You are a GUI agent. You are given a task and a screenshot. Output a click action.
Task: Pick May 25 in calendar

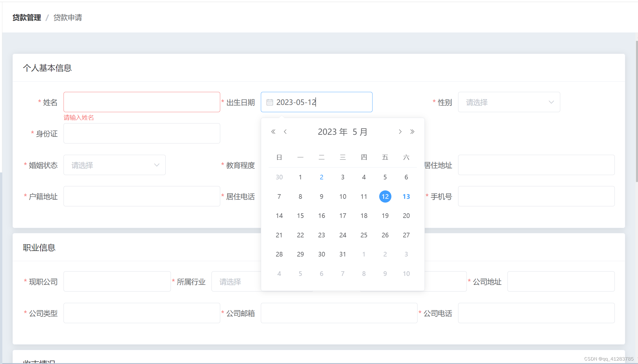[x=364, y=235]
